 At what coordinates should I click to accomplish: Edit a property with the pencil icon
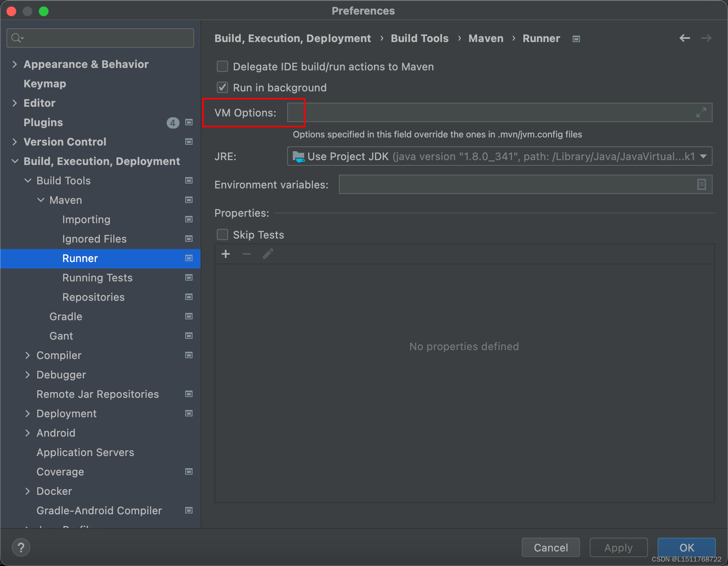click(x=268, y=254)
